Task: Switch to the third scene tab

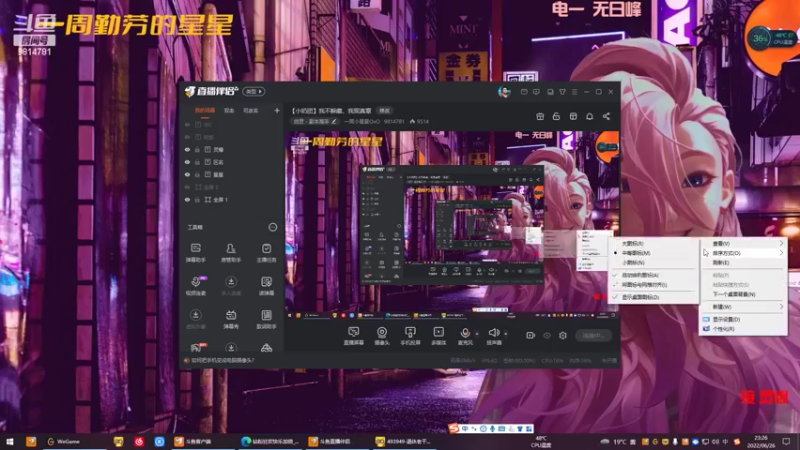Action: pos(251,110)
